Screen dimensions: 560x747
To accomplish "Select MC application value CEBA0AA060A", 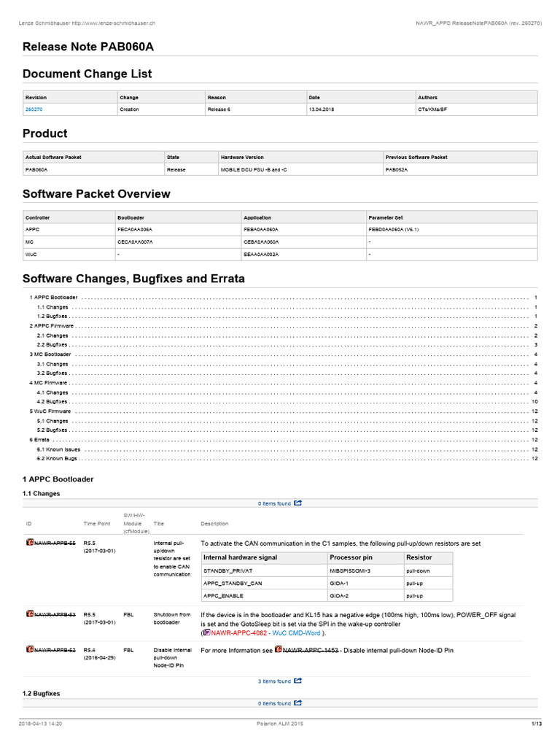I will click(261, 242).
